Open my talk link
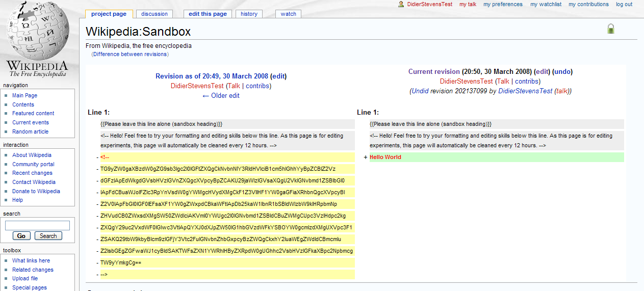This screenshot has width=644, height=291. (x=468, y=4)
